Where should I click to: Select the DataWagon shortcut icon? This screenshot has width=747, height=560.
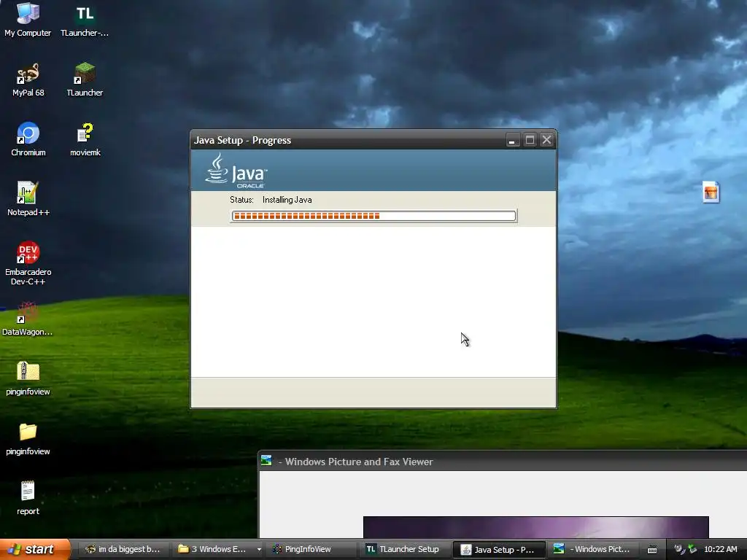point(28,319)
